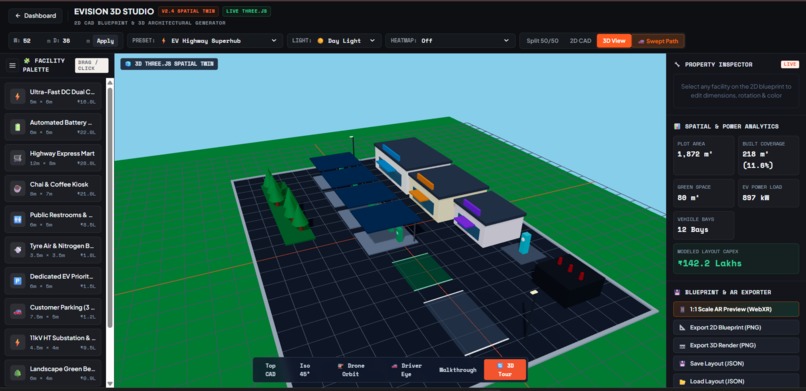Select the Chai & Coffee Kiosk icon

[x=18, y=189]
